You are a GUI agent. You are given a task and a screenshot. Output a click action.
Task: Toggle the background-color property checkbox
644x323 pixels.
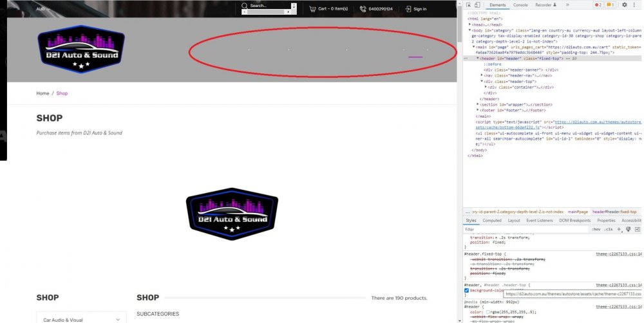coord(466,291)
